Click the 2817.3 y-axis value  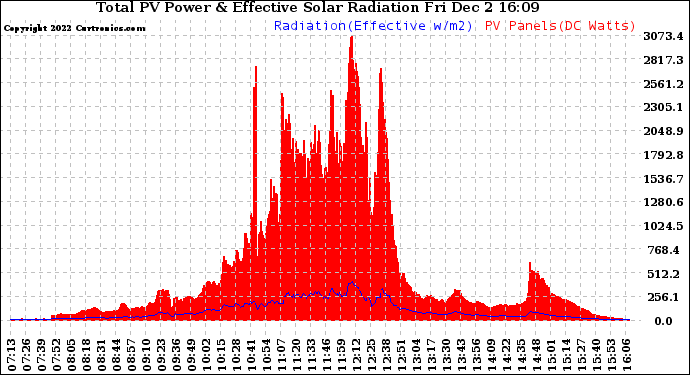point(663,60)
